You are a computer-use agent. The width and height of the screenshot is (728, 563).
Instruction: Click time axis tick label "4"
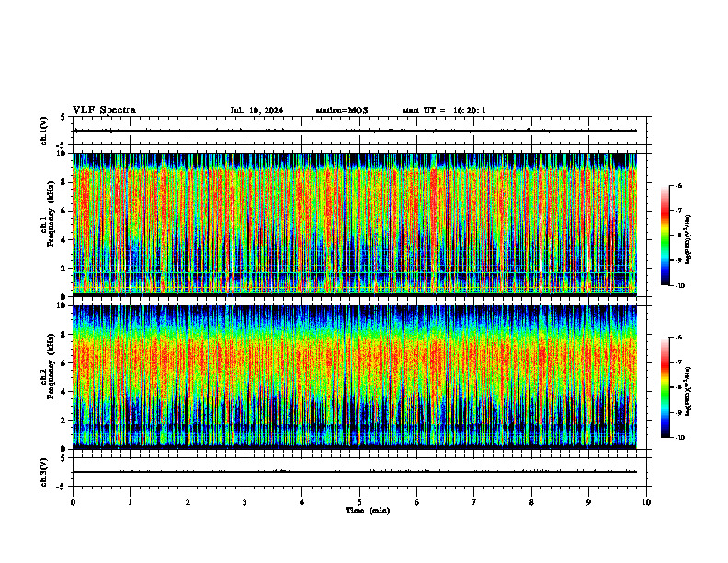(x=302, y=502)
